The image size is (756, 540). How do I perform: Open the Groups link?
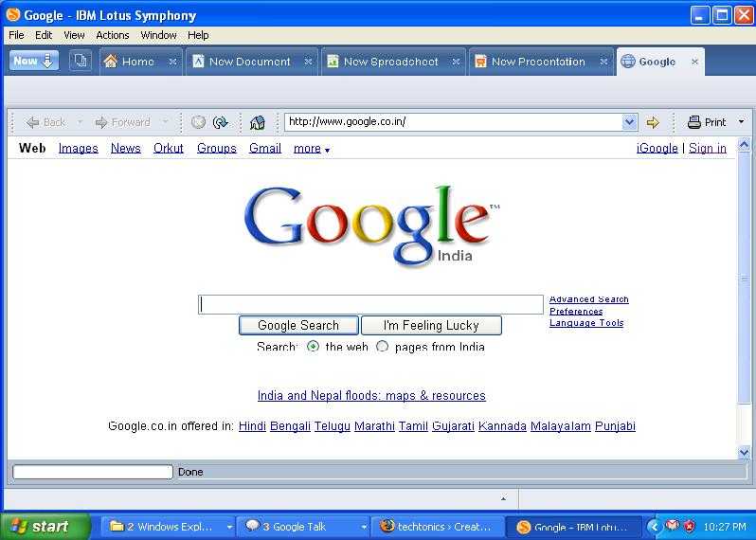[217, 149]
